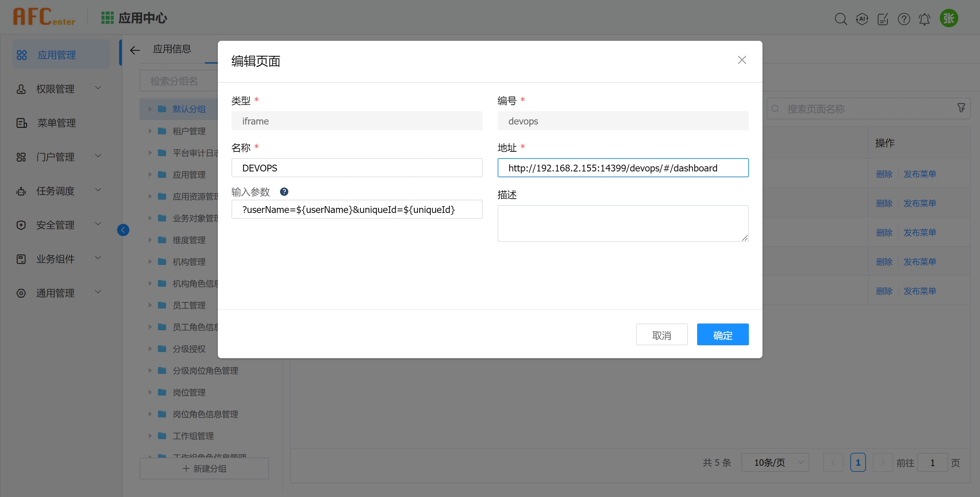Expand the 任务调度 menu chevron

tap(98, 190)
